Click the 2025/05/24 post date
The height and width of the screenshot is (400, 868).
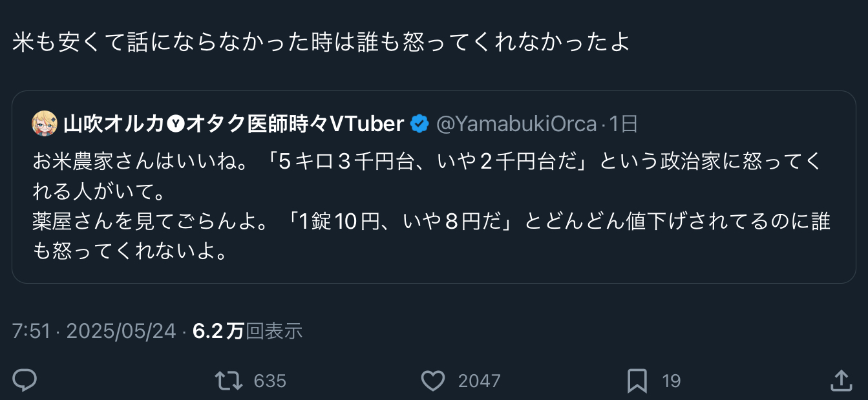121,331
